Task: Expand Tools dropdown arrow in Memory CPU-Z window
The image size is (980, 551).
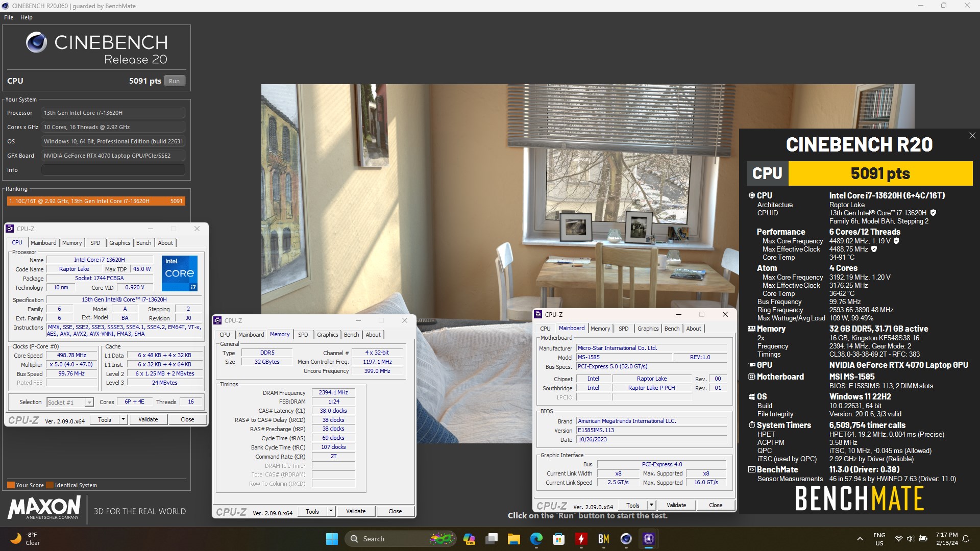Action: 331,511
